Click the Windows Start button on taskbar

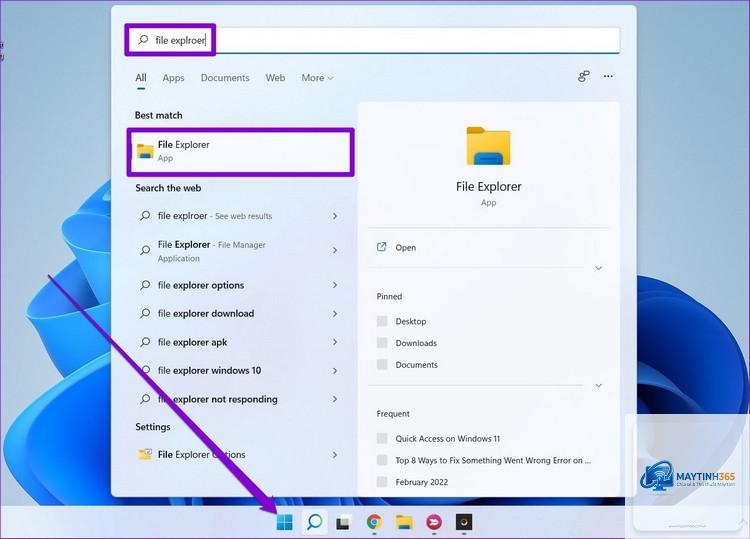(x=285, y=522)
